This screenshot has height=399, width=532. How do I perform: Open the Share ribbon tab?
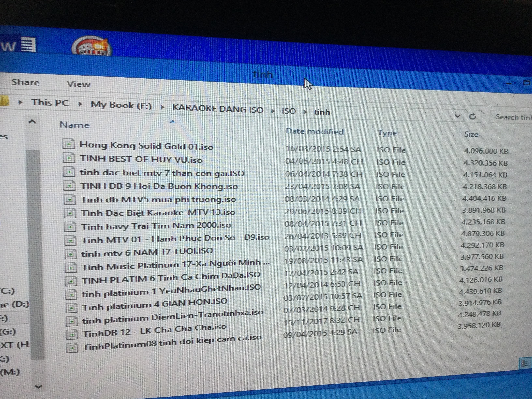(x=25, y=82)
